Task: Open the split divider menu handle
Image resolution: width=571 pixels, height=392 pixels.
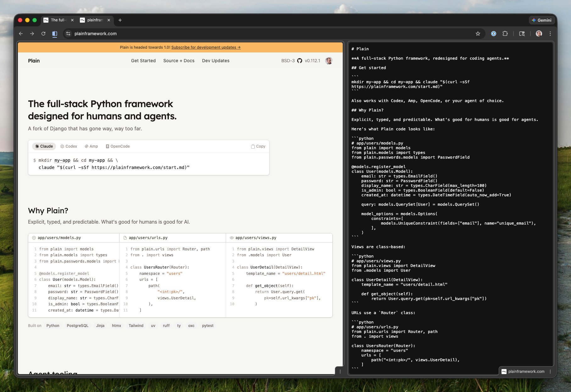Action: click(340, 372)
